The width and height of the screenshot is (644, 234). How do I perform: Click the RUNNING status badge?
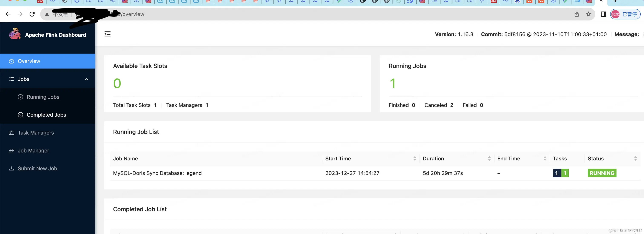point(602,173)
